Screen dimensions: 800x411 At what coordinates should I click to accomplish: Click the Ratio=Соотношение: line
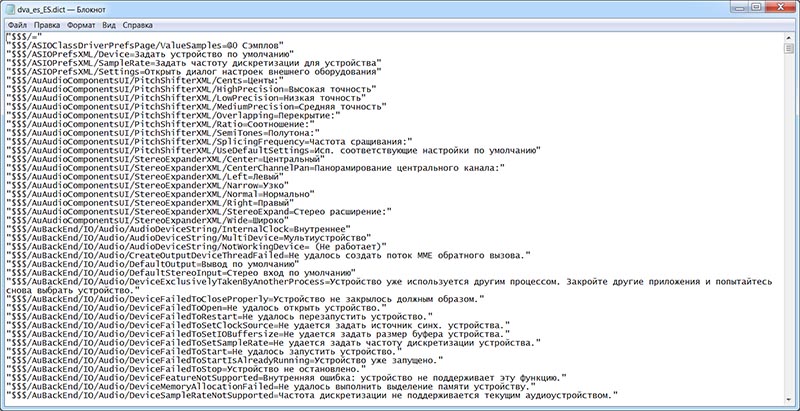160,125
